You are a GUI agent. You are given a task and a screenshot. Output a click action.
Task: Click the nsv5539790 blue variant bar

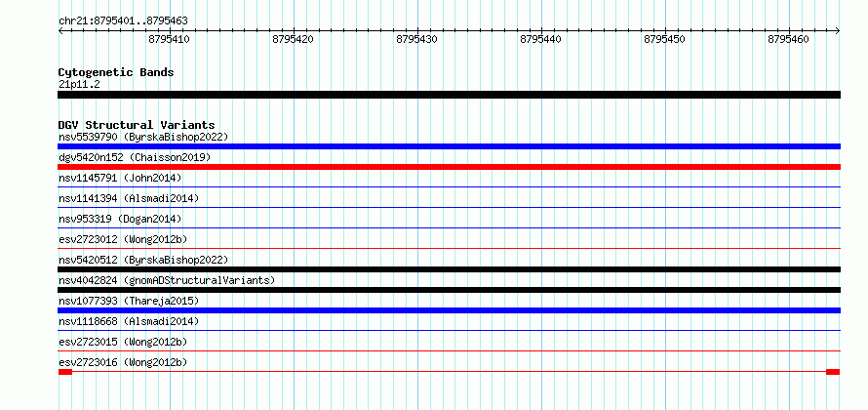tap(449, 146)
